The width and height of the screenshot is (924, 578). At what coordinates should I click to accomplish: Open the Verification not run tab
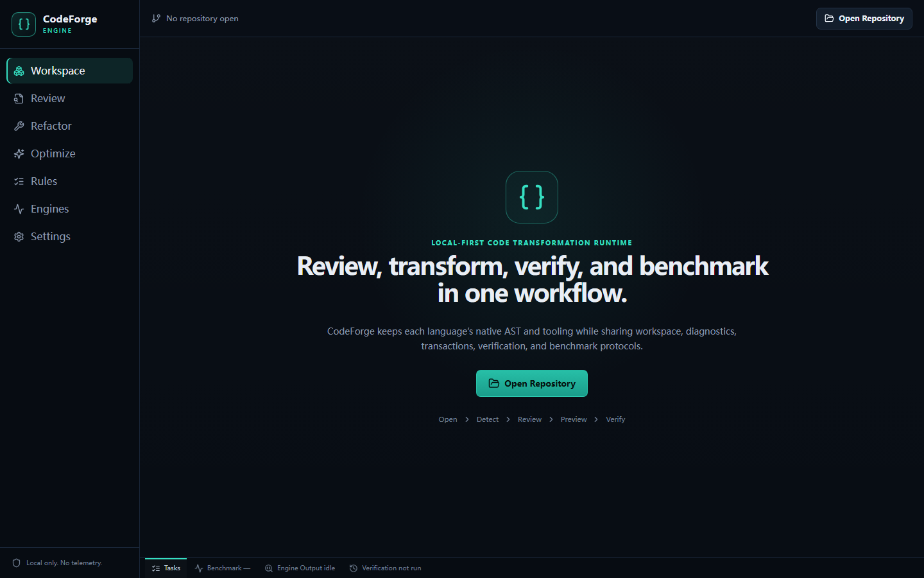pyautogui.click(x=386, y=568)
